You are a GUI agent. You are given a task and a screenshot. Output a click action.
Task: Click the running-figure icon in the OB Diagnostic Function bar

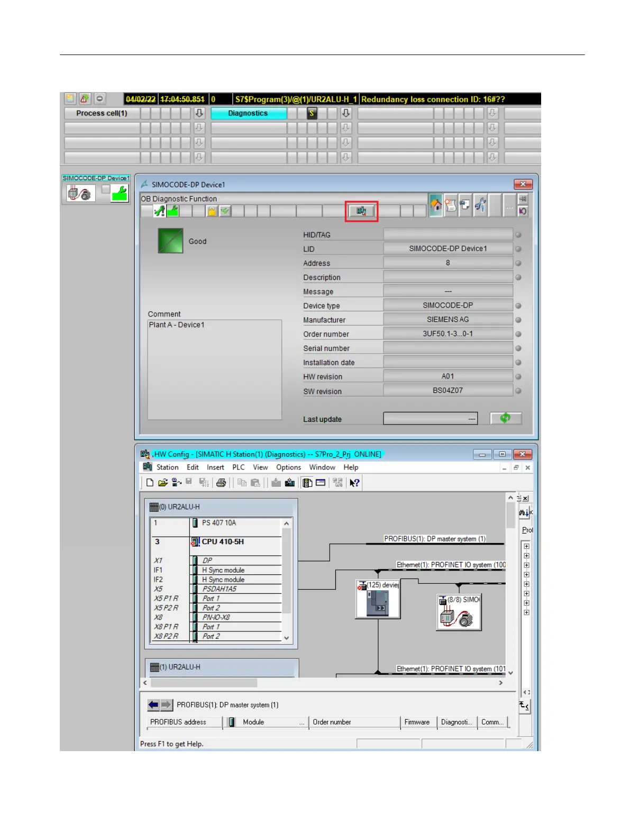[x=159, y=211]
